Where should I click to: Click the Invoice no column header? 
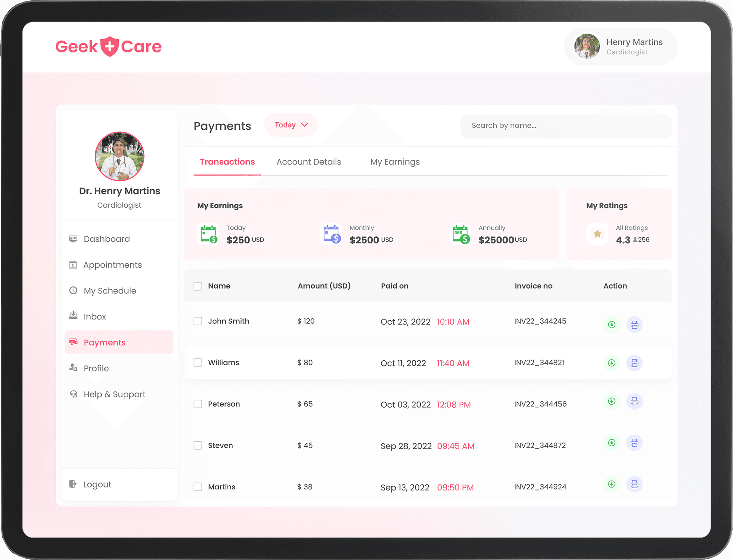point(533,286)
